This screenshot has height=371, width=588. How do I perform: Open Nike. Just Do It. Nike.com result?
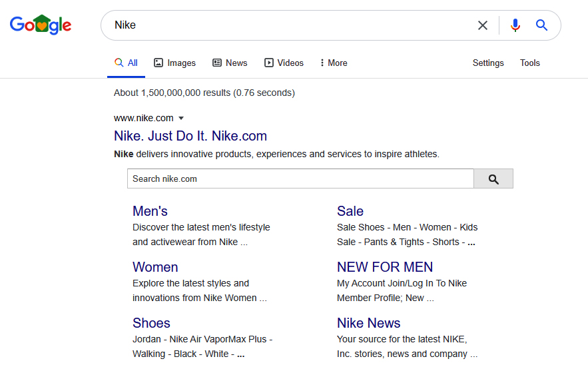(190, 136)
